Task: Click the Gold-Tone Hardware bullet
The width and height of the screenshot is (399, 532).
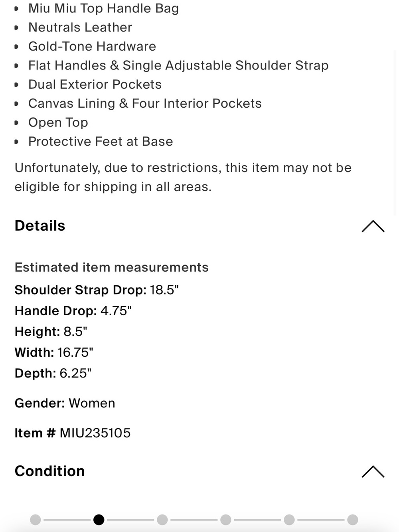Action: [x=92, y=46]
